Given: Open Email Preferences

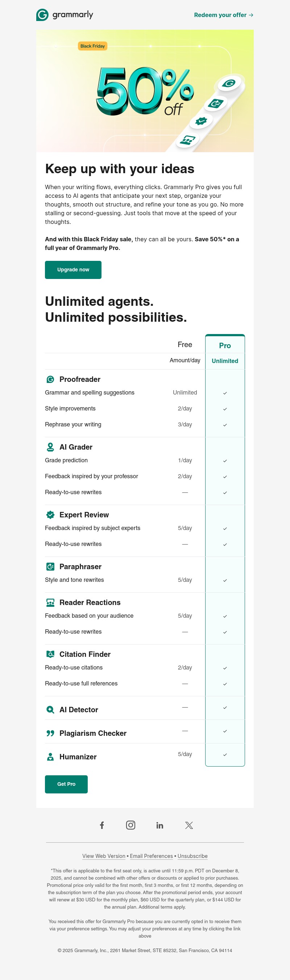Looking at the screenshot, I should pos(151,856).
